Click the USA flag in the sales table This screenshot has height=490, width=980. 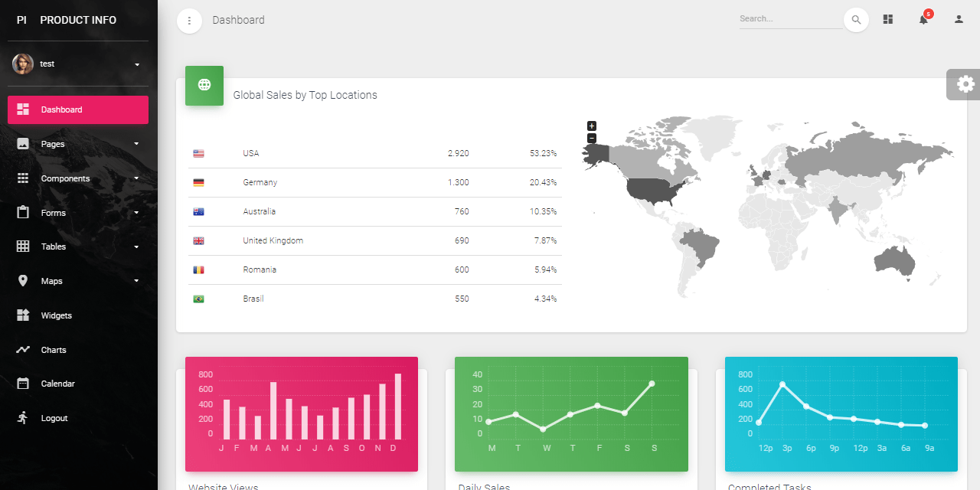pyautogui.click(x=198, y=152)
